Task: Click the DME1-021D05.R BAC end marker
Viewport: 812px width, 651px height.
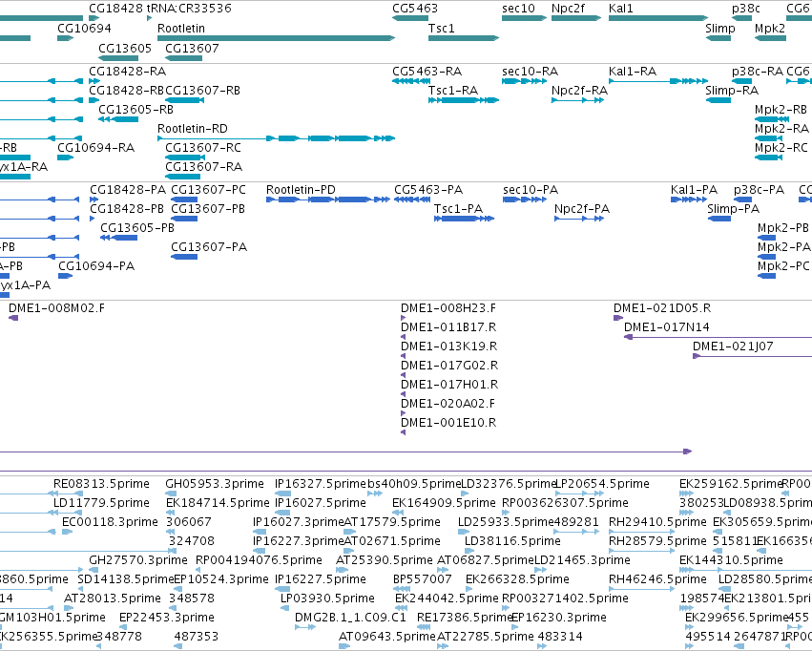Action: click(618, 318)
